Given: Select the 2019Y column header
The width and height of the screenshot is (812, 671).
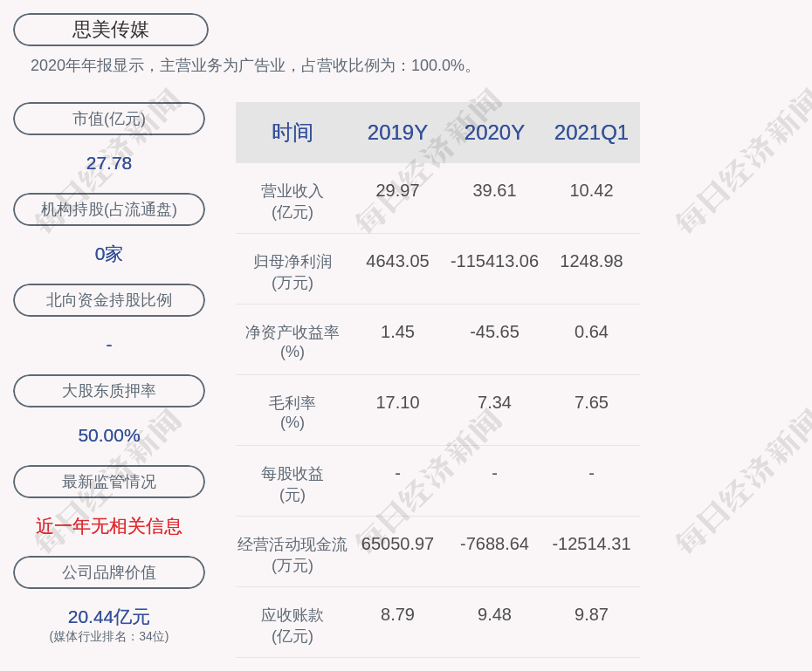Looking at the screenshot, I should [x=397, y=133].
